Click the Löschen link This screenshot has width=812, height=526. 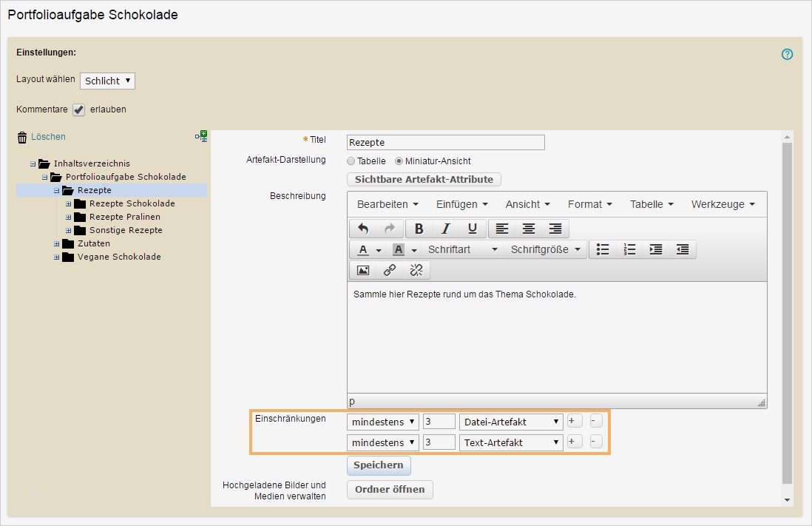[x=48, y=137]
